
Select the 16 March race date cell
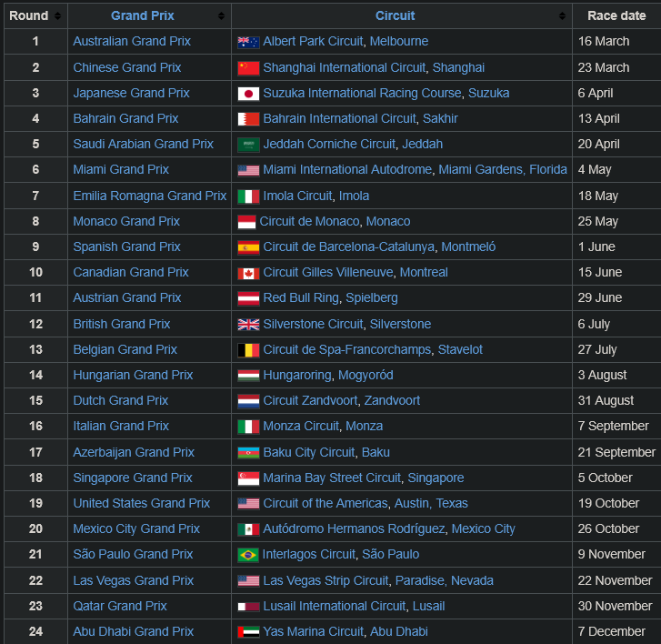pos(616,41)
